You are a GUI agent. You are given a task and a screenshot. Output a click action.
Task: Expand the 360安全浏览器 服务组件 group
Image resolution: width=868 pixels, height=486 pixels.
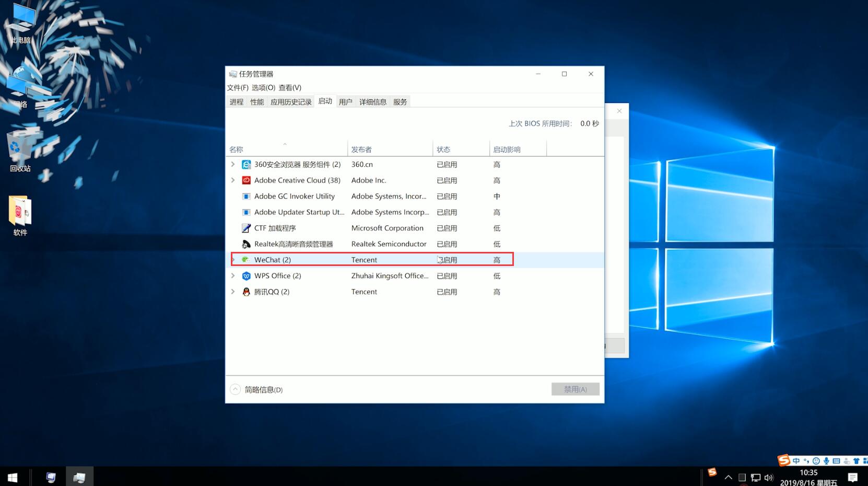pos(233,164)
